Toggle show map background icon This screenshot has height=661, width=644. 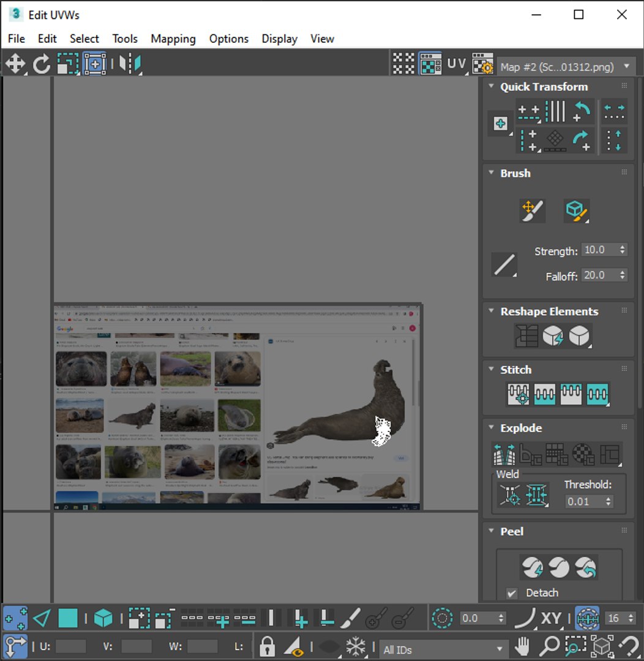click(x=430, y=64)
